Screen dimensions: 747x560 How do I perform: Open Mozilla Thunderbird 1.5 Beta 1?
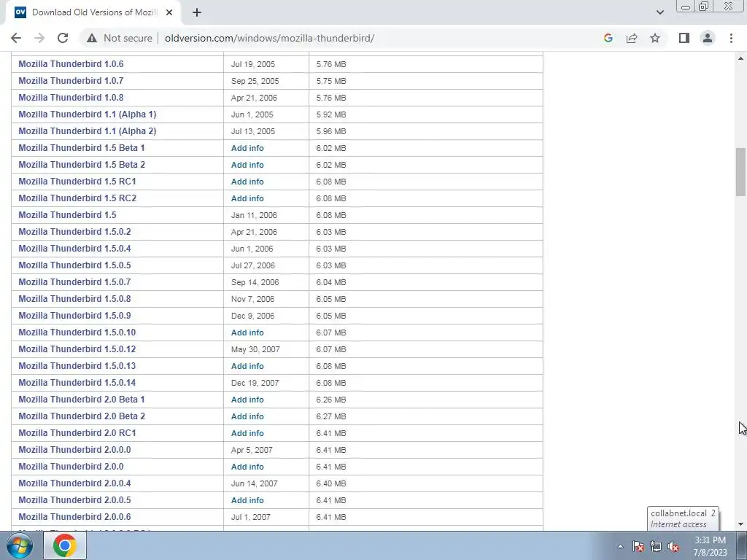tap(82, 147)
